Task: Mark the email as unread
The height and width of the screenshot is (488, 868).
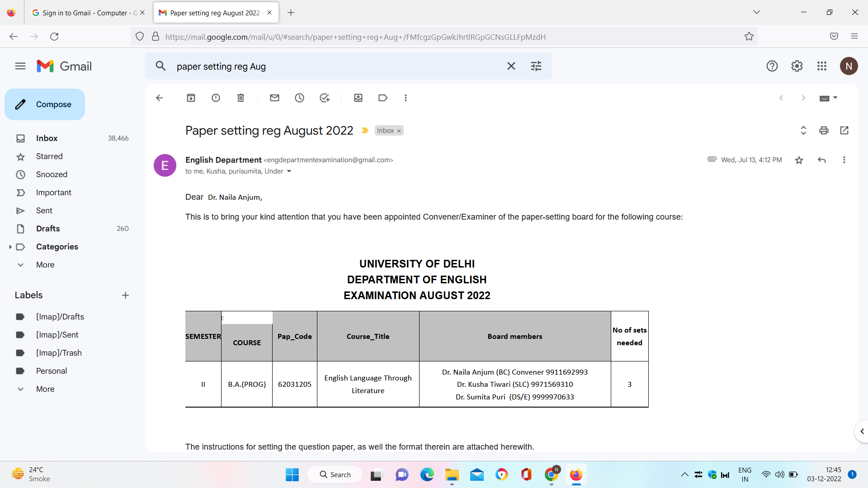Action: coord(274,98)
